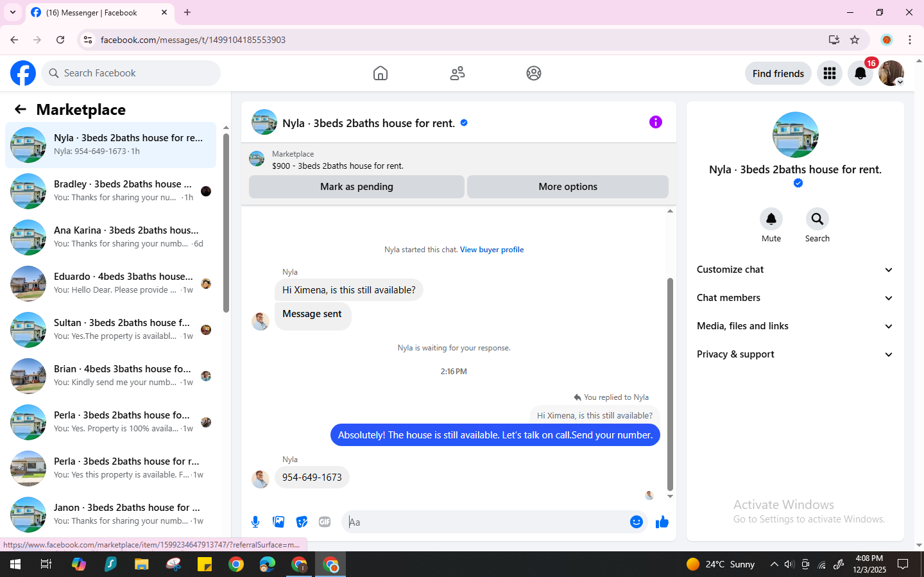Click the 954-649-1673 message bubble
This screenshot has width=924, height=577.
[312, 478]
